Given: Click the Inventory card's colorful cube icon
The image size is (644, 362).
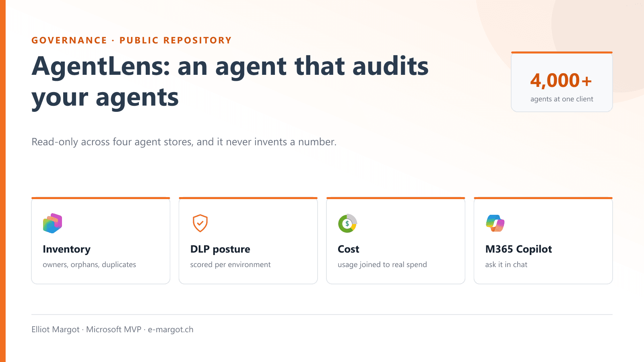Looking at the screenshot, I should coord(53,223).
